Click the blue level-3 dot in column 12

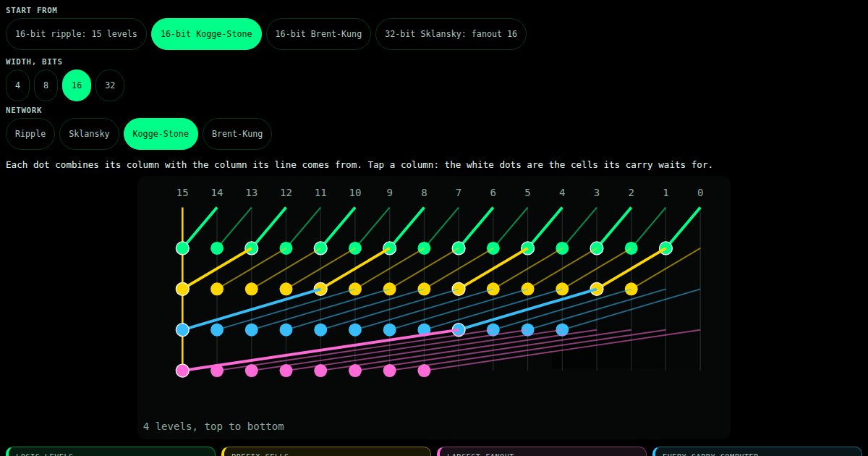click(x=286, y=330)
